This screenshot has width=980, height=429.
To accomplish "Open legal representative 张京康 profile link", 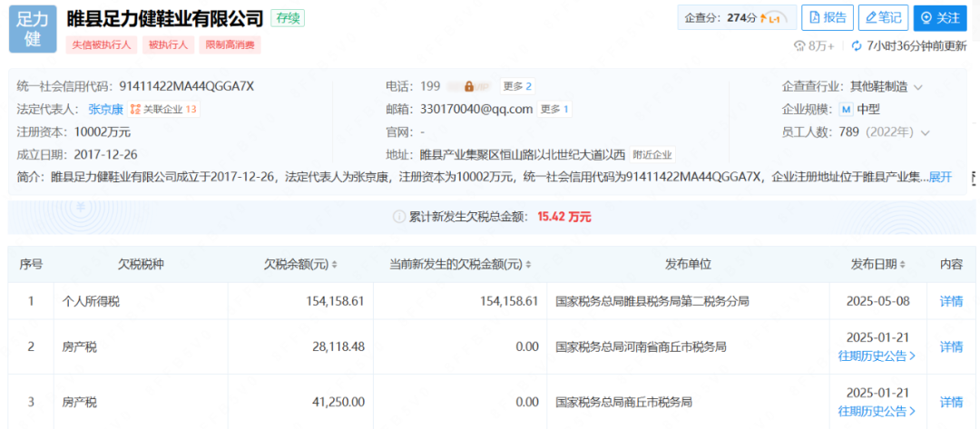I will pos(105,109).
